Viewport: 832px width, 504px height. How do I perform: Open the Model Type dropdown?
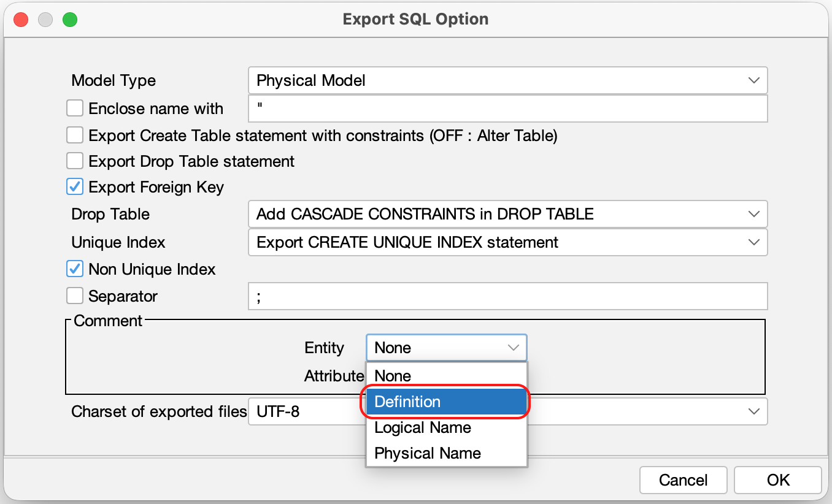pyautogui.click(x=507, y=80)
